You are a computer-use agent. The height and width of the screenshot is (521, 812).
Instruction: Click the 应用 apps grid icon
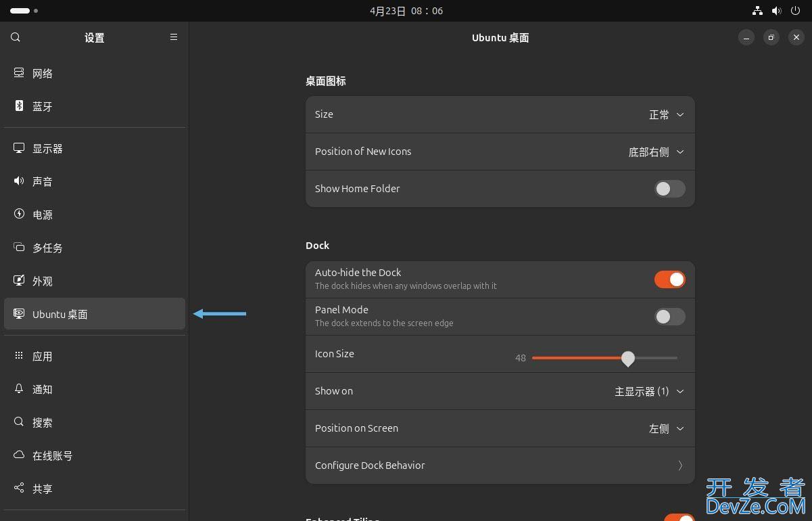(19, 356)
